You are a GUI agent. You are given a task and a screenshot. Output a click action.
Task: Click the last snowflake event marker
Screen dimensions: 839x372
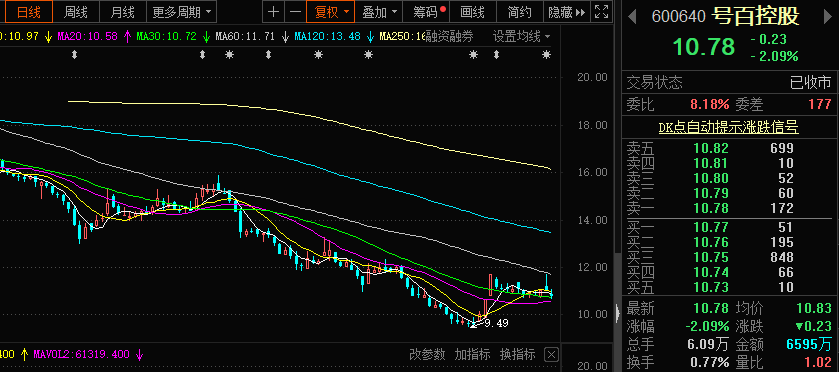[546, 55]
